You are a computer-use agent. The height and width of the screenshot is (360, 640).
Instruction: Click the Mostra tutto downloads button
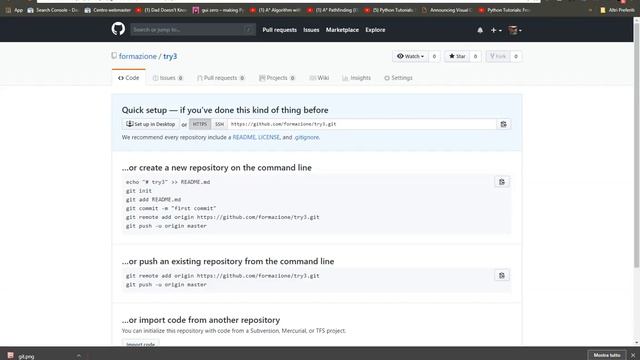pyautogui.click(x=607, y=356)
